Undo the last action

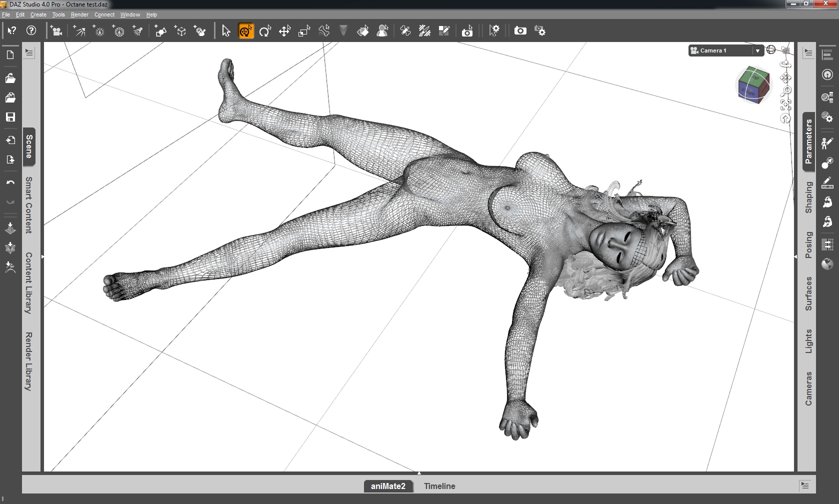coord(10,182)
